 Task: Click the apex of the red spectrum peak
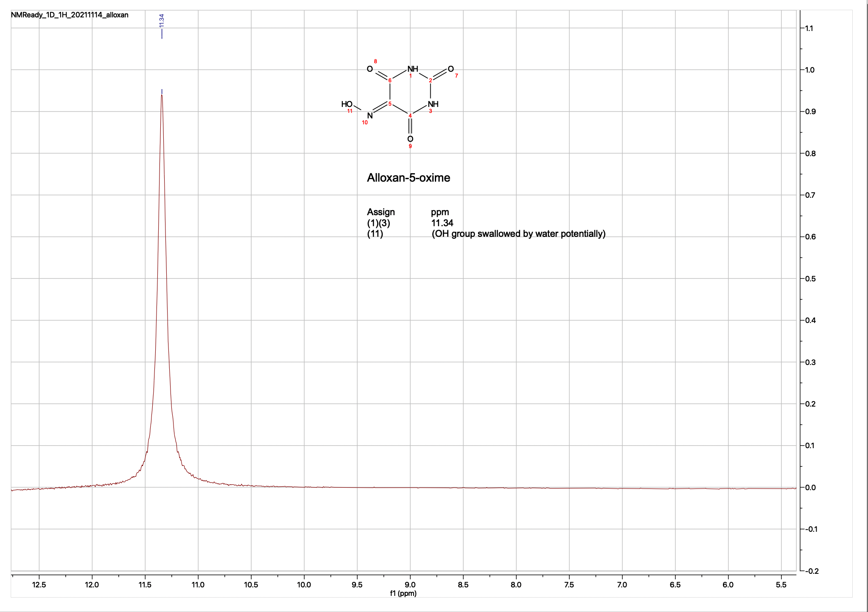tap(162, 95)
